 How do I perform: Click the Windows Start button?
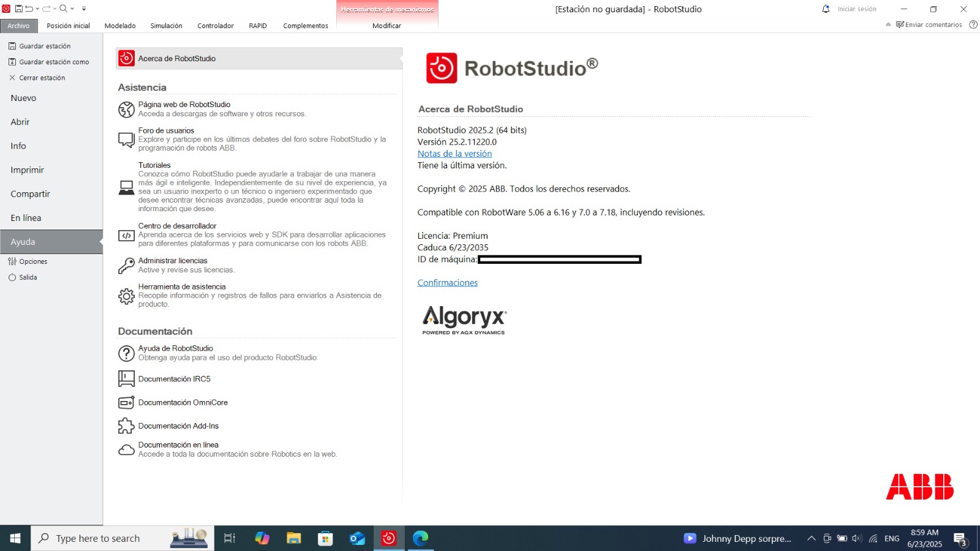pos(15,538)
